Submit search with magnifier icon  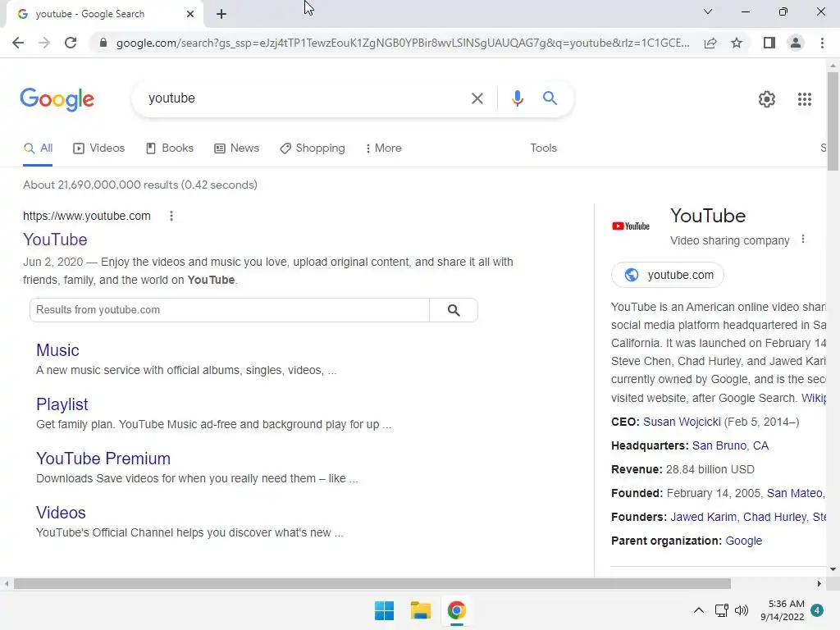[x=550, y=98]
